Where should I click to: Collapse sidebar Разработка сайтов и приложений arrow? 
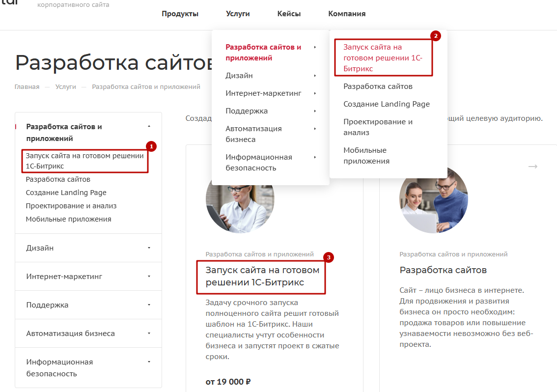[x=149, y=126]
